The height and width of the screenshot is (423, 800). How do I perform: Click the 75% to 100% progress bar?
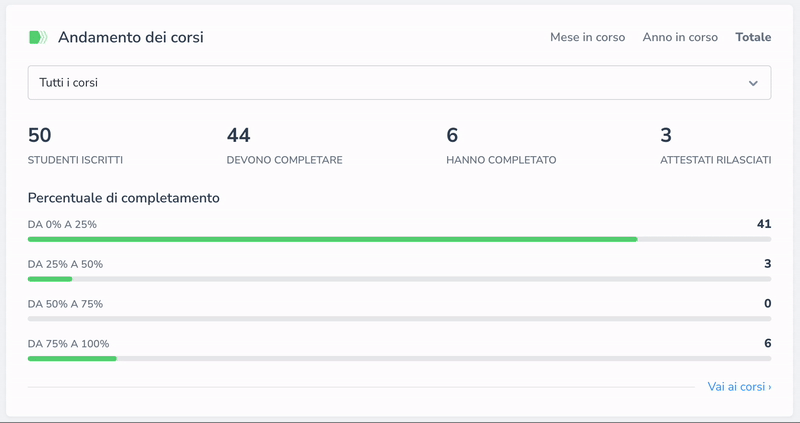coord(398,358)
